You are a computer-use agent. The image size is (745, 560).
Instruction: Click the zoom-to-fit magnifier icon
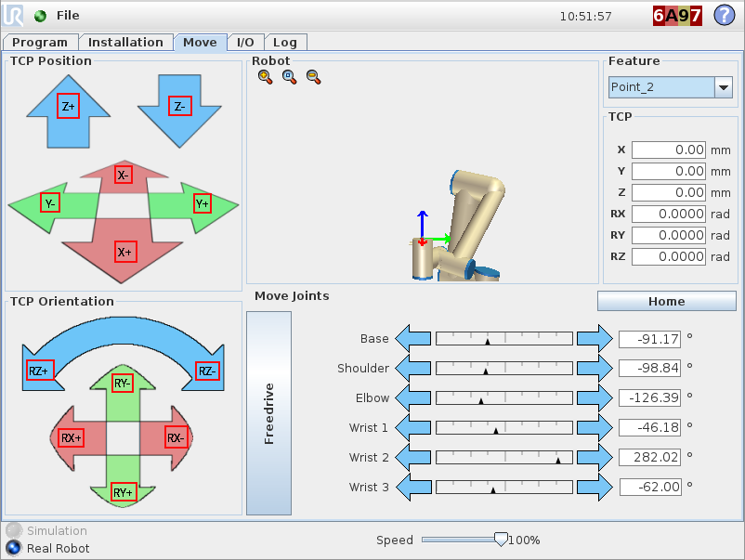tap(289, 78)
